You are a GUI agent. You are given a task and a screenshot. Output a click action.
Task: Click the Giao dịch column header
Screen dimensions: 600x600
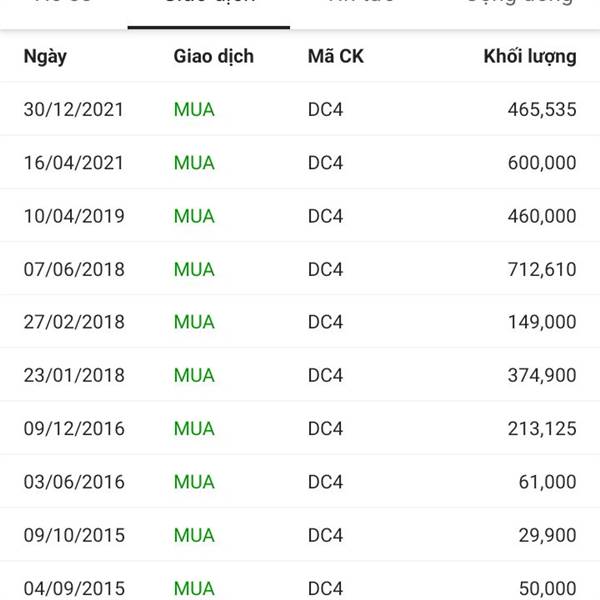214,56
